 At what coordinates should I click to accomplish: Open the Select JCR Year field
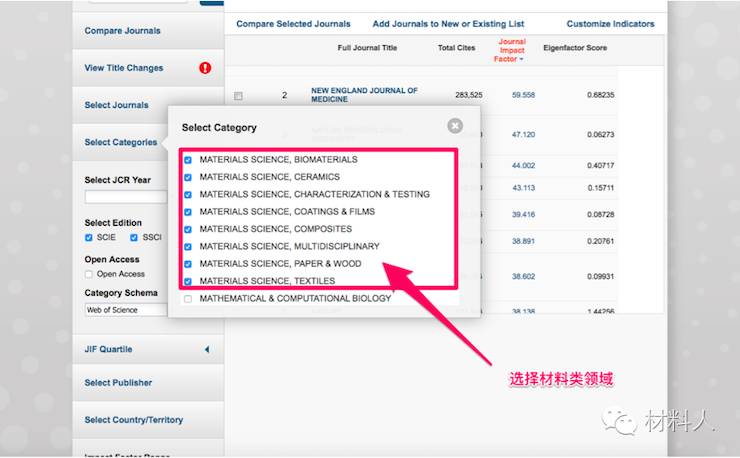[x=126, y=197]
